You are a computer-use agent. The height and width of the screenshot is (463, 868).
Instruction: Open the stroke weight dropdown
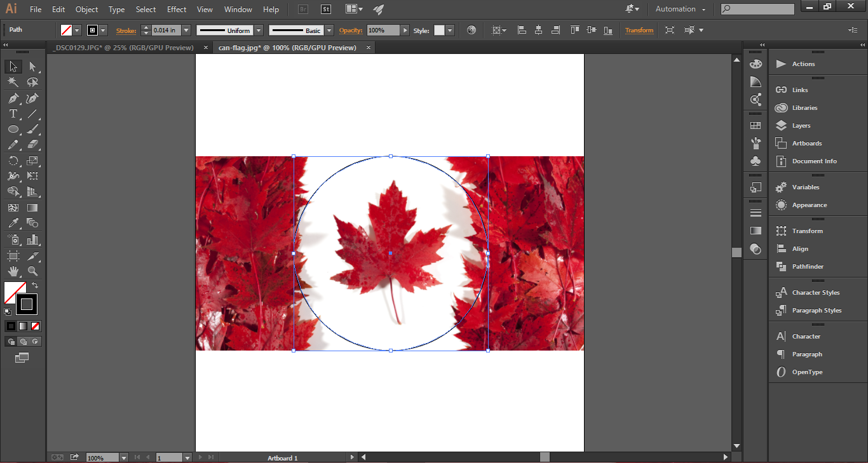186,30
